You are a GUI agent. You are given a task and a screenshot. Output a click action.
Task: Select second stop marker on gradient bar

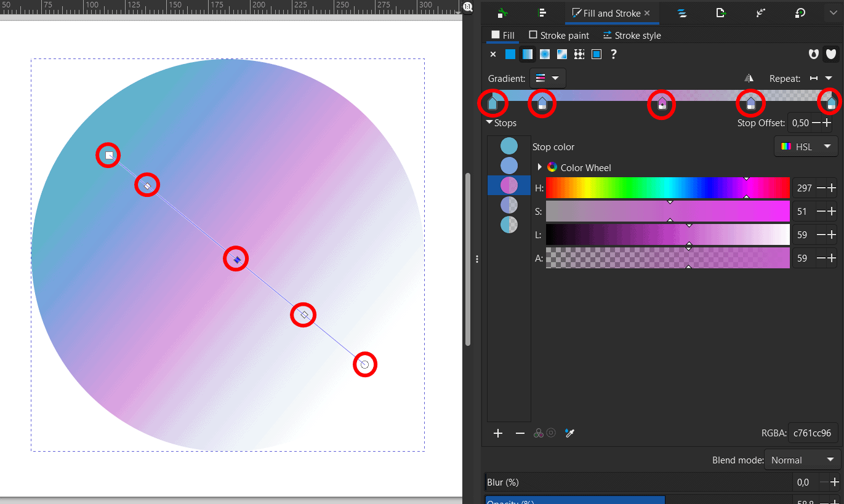coord(542,103)
